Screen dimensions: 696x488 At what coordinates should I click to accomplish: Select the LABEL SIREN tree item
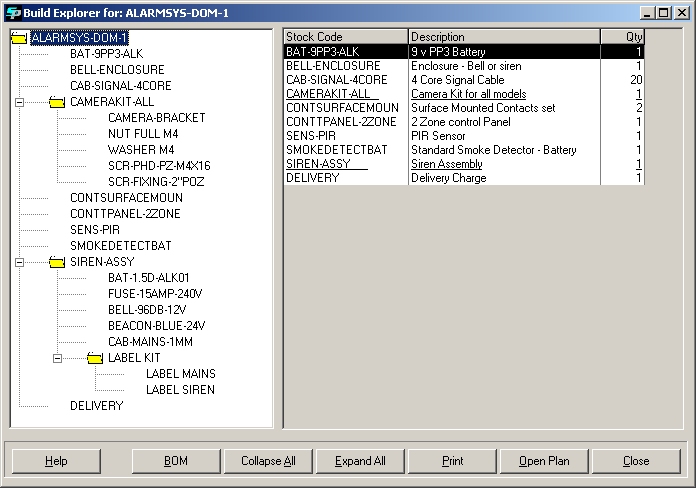180,390
